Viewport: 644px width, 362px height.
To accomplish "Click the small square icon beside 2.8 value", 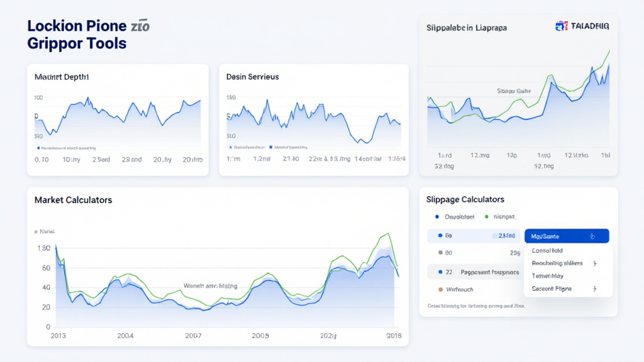I will click(x=493, y=236).
